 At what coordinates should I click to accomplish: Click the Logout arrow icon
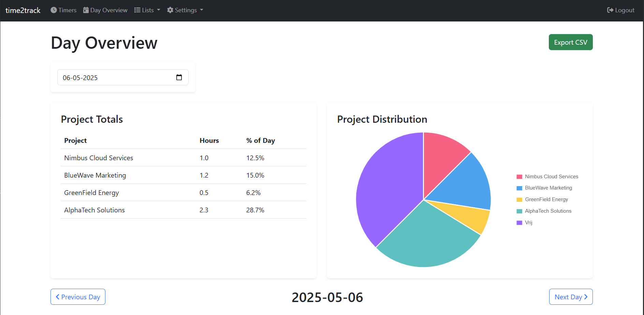point(610,10)
